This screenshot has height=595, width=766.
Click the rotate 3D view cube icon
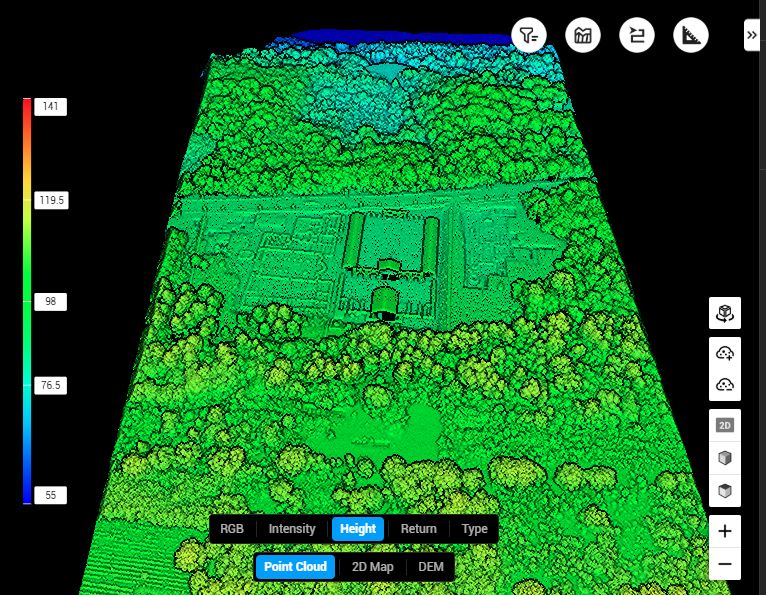point(725,314)
